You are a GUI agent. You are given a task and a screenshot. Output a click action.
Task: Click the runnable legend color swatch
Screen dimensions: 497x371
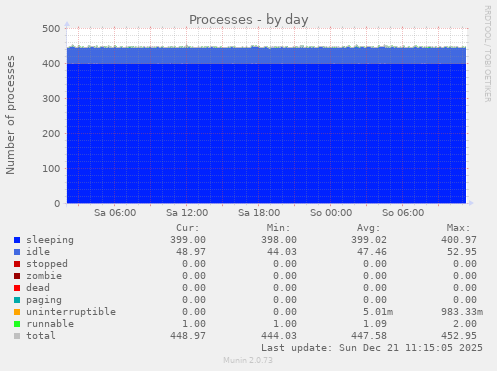[17, 324]
